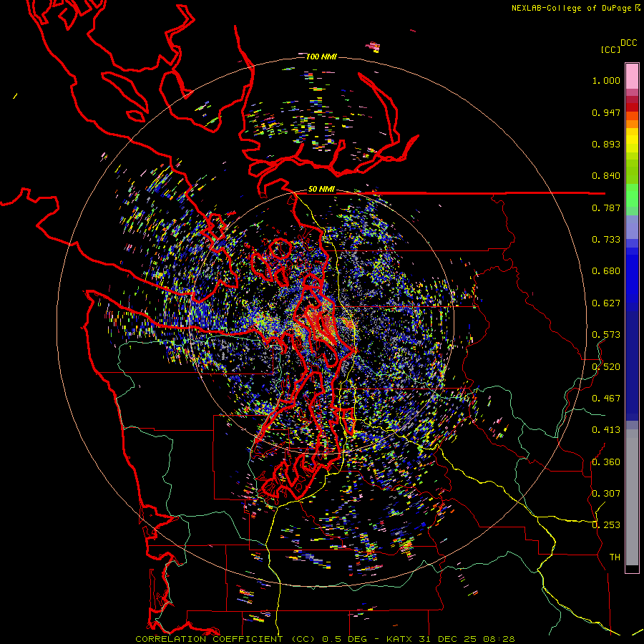Click the 50 NMI range ring label
Screen dimensions: 644x644
pyautogui.click(x=321, y=189)
